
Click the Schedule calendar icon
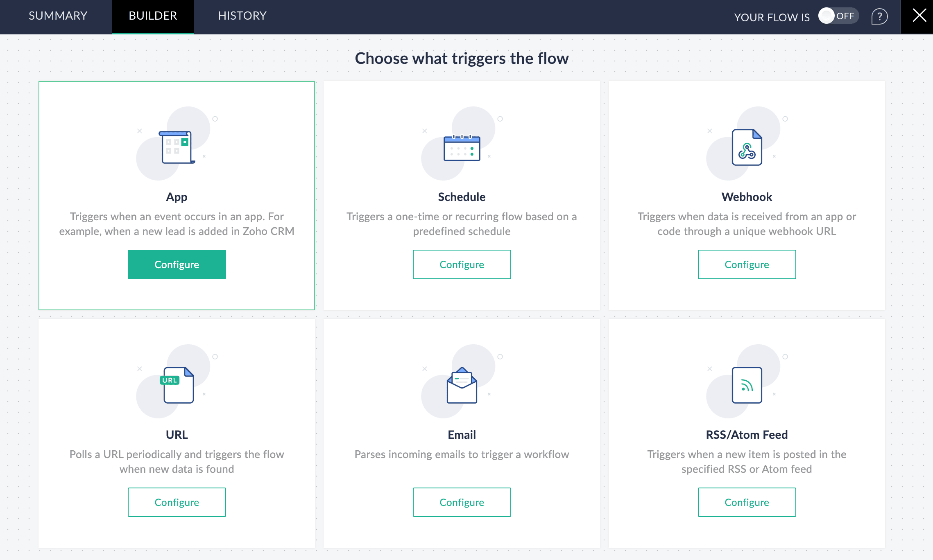coord(462,148)
